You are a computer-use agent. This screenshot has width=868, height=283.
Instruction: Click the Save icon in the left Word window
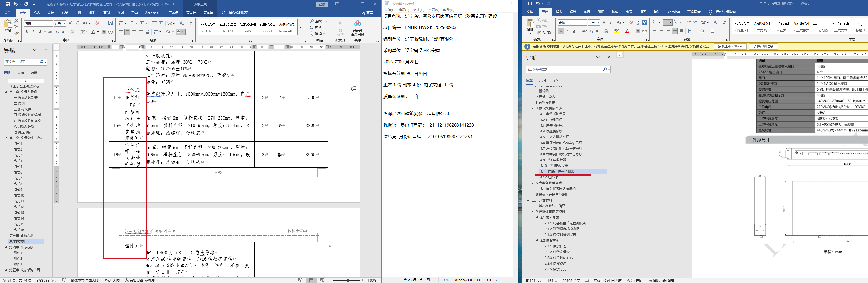pos(7,4)
